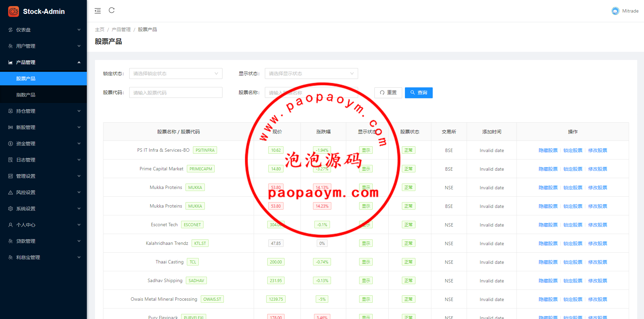Open the 新股管理 menu item

[43, 127]
